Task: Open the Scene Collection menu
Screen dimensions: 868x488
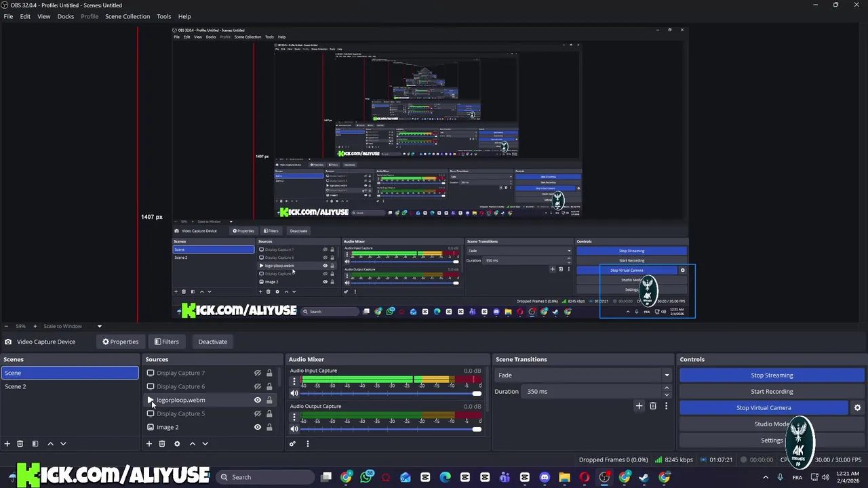Action: (x=127, y=16)
